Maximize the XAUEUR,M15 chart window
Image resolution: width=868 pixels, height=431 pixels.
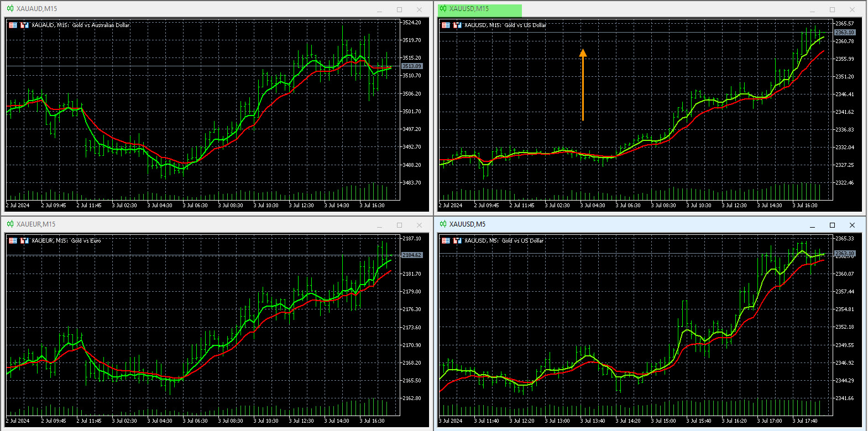point(399,225)
